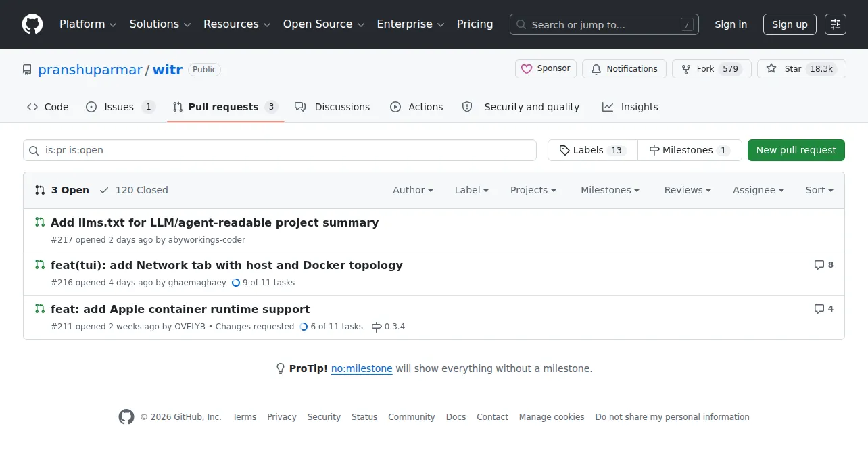Click the Sign up button
Screen dimensions: 868x453
click(x=790, y=24)
